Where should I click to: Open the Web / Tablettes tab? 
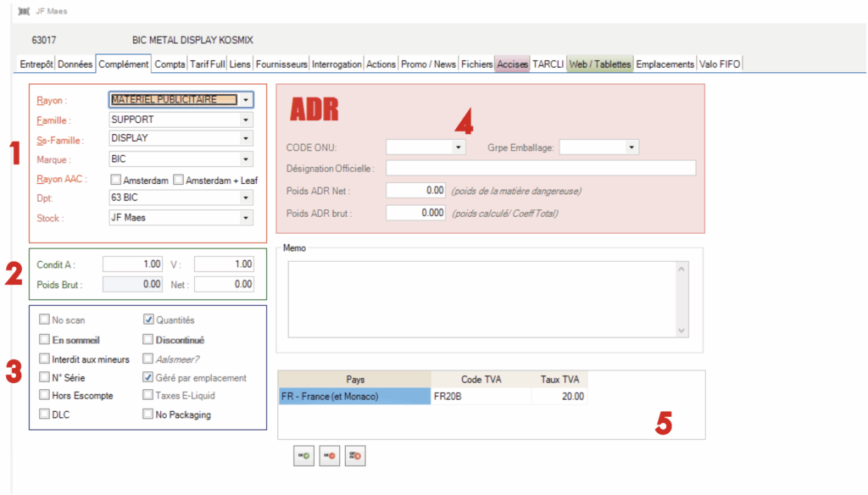[x=599, y=64]
